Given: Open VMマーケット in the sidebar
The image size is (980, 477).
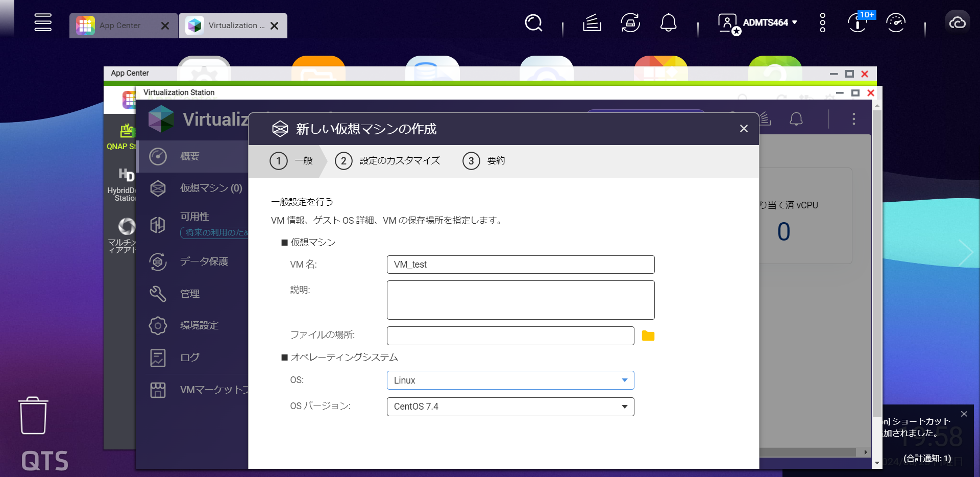Looking at the screenshot, I should (192, 390).
